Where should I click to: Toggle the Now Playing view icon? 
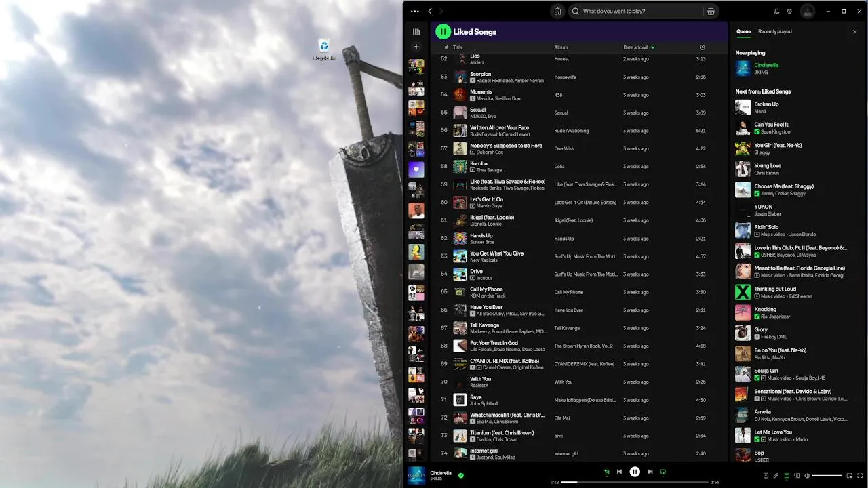coord(766,476)
